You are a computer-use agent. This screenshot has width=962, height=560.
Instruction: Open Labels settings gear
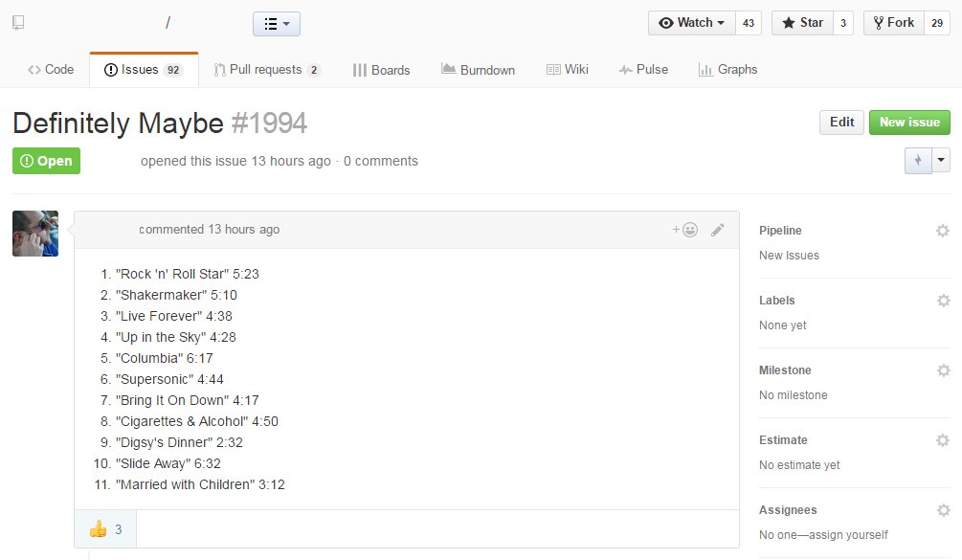tap(943, 301)
